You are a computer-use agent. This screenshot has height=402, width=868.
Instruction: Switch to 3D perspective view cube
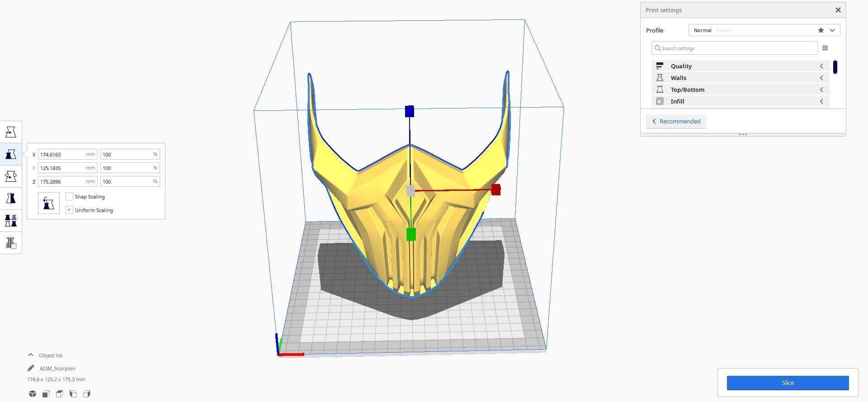[x=32, y=394]
